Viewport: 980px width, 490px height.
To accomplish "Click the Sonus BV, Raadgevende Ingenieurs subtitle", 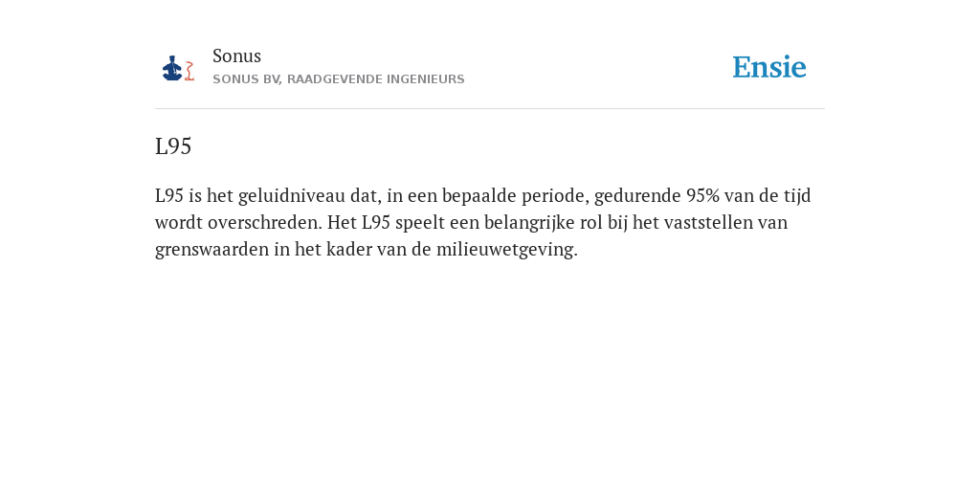I will [338, 79].
